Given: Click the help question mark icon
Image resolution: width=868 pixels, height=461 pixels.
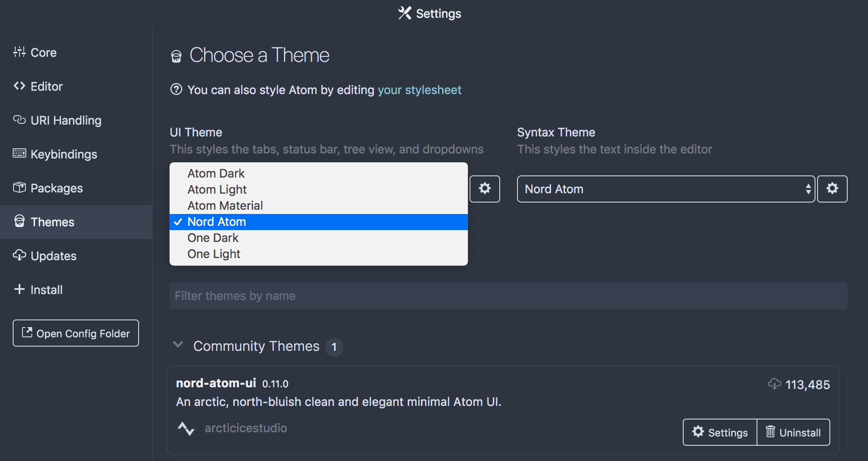Looking at the screenshot, I should point(176,89).
